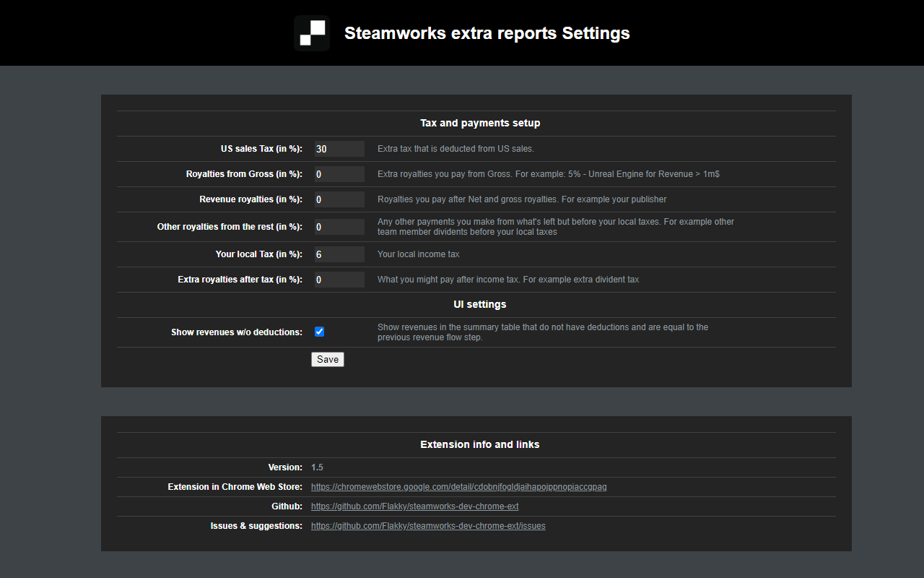The height and width of the screenshot is (578, 924).
Task: Click the summary table revenues description text
Action: [x=543, y=332]
